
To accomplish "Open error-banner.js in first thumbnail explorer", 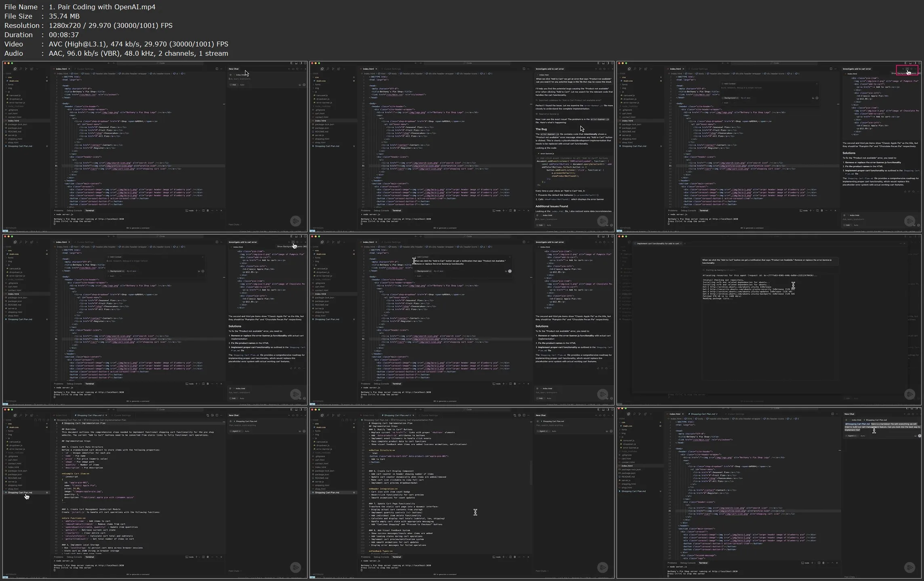I will (x=17, y=103).
